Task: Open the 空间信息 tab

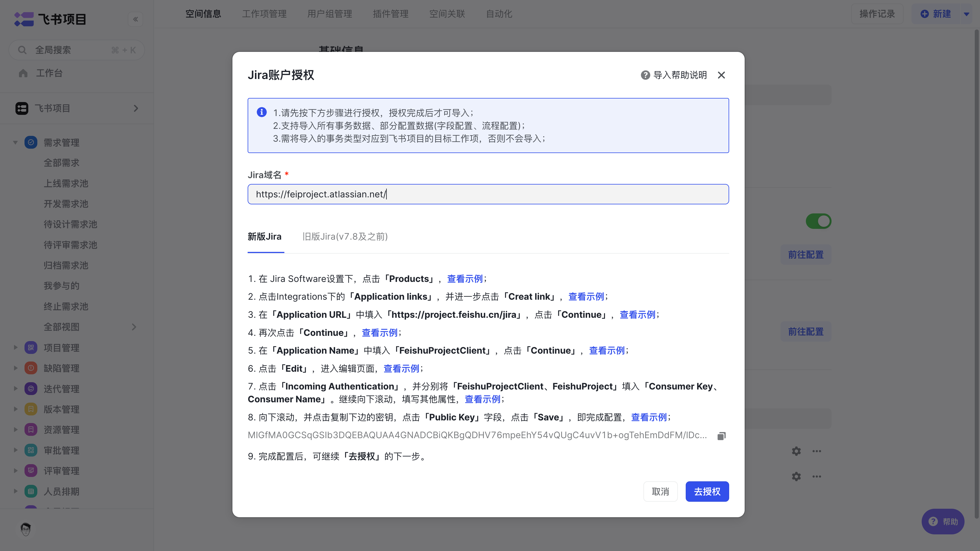Action: pos(203,14)
